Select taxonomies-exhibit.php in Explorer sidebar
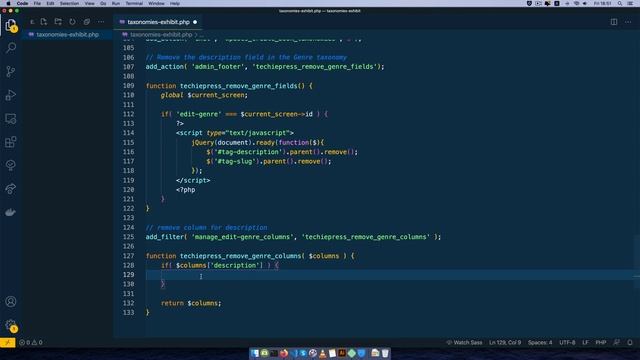The image size is (640, 360). 67,35
